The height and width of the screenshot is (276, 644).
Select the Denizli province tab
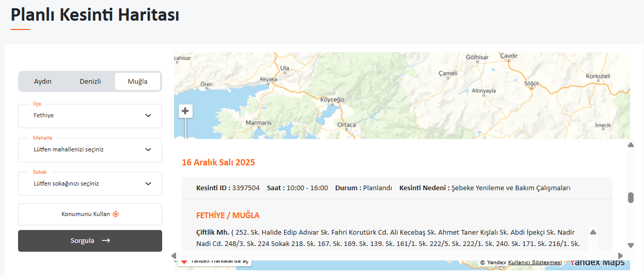tap(90, 82)
